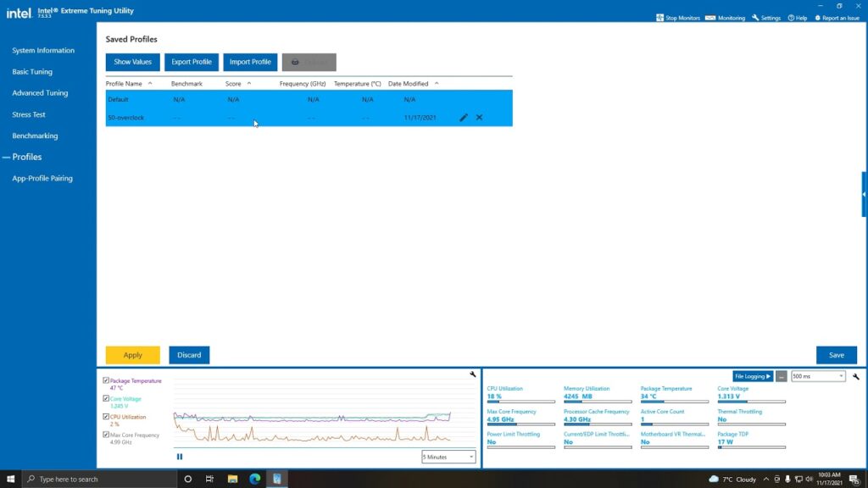Click the Intel logo in the title bar
Viewport: 868px width, 488px height.
(19, 12)
